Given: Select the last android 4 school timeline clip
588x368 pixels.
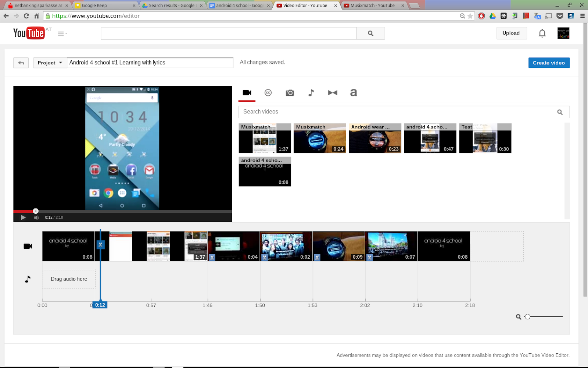Looking at the screenshot, I should click(x=444, y=246).
